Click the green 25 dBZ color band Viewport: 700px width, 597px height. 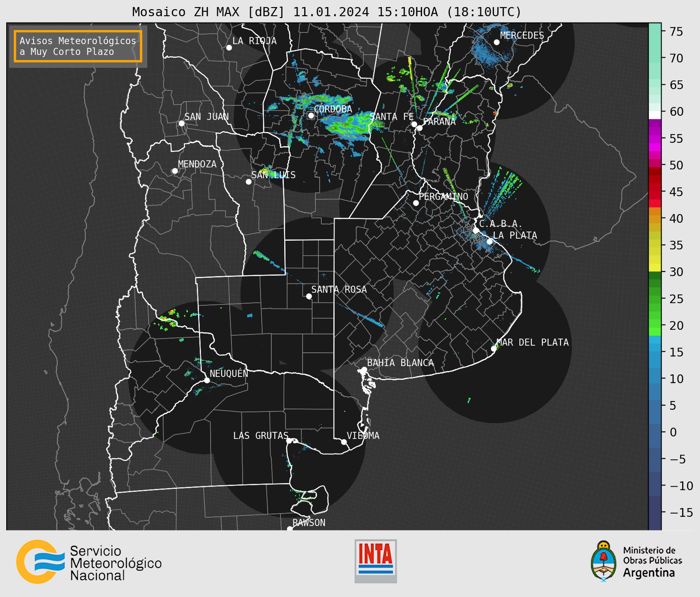coord(655,299)
